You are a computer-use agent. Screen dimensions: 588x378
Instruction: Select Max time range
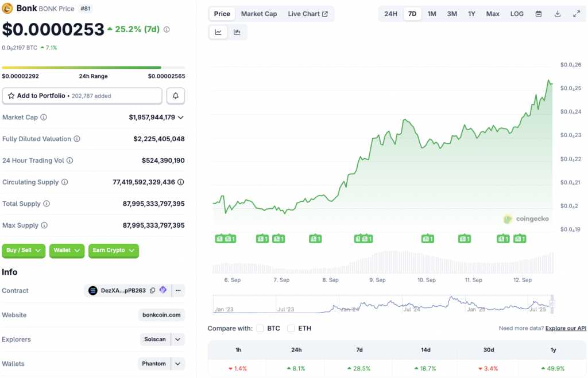tap(493, 14)
